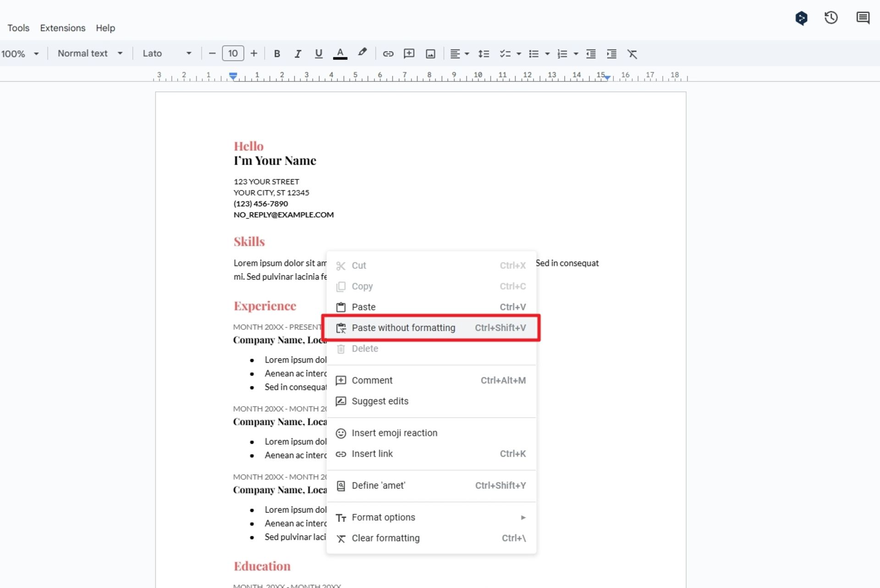Click the text highlight color icon
Viewport: 880px width, 588px height.
point(362,53)
